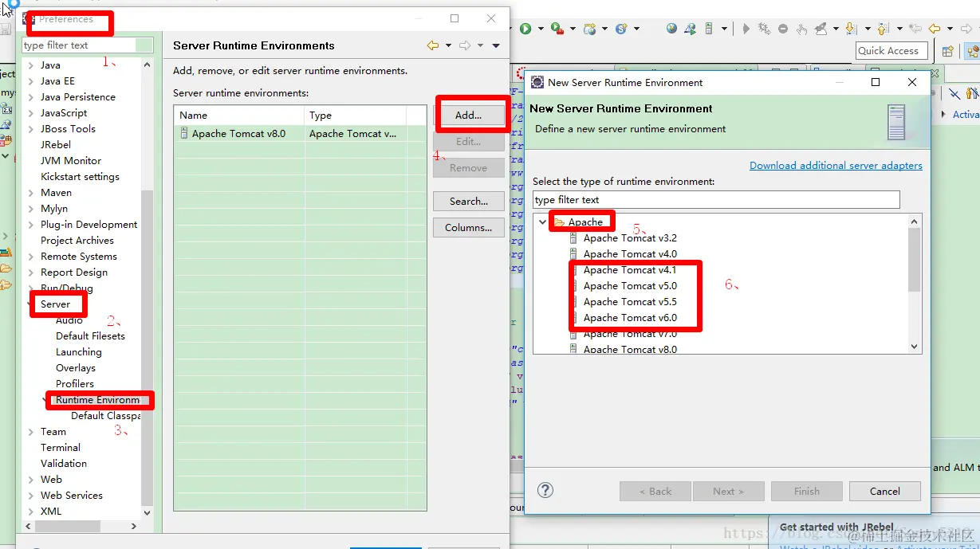Expand the Maven preferences node
The height and width of the screenshot is (549, 980).
click(30, 193)
